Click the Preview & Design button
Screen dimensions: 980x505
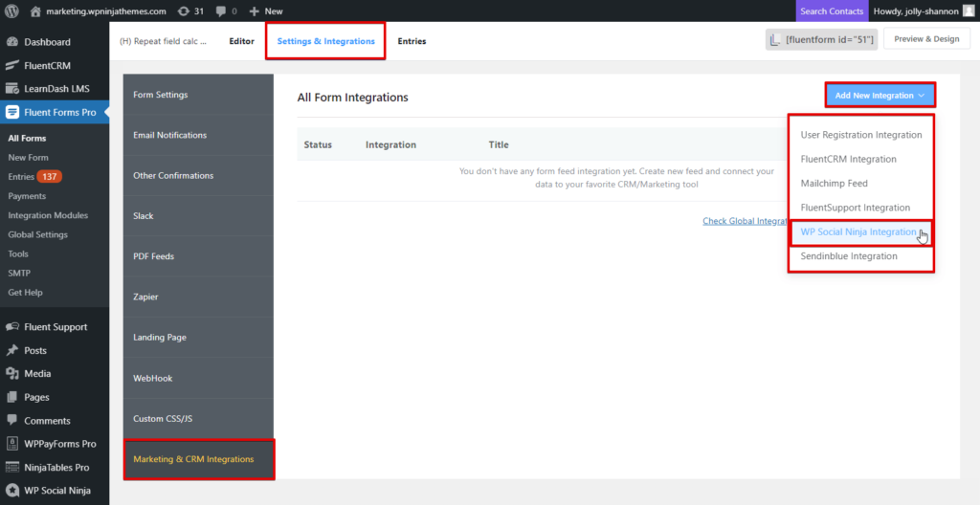(926, 39)
